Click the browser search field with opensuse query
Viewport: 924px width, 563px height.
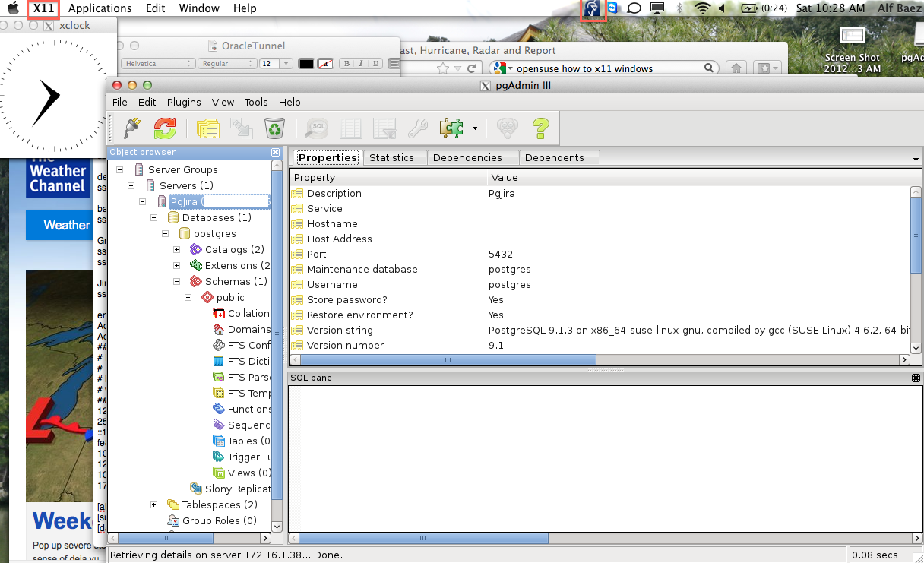[604, 68]
